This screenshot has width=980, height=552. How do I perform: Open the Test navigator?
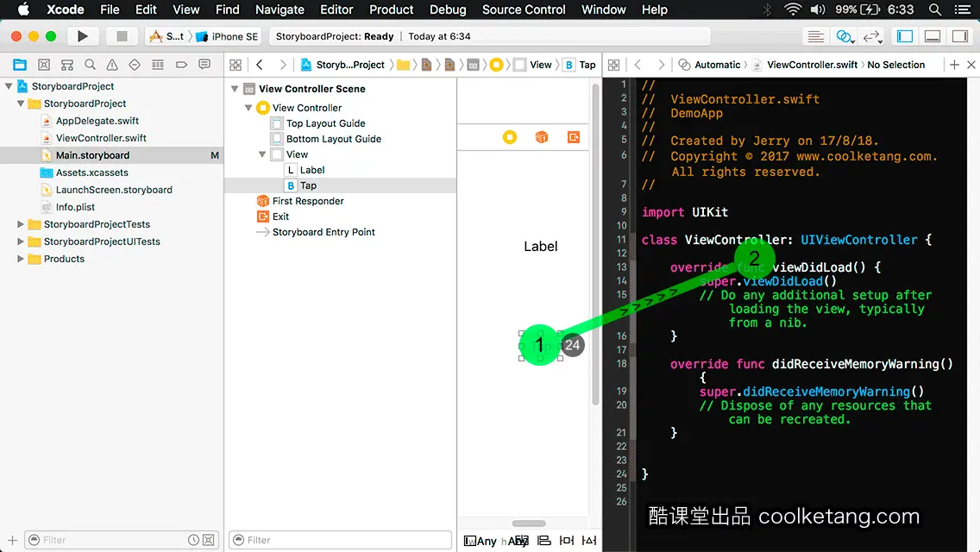point(135,65)
